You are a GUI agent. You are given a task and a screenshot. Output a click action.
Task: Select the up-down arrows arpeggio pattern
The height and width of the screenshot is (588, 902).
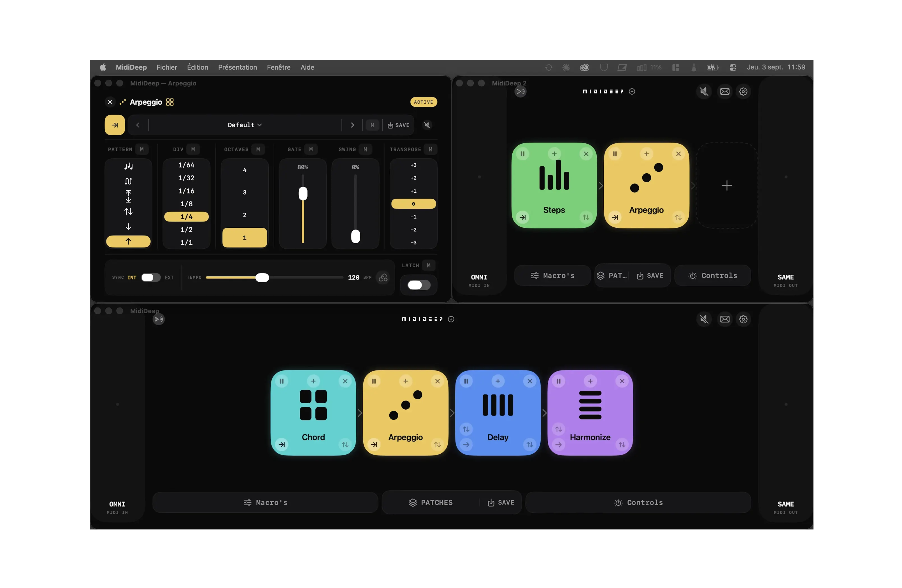(x=128, y=211)
